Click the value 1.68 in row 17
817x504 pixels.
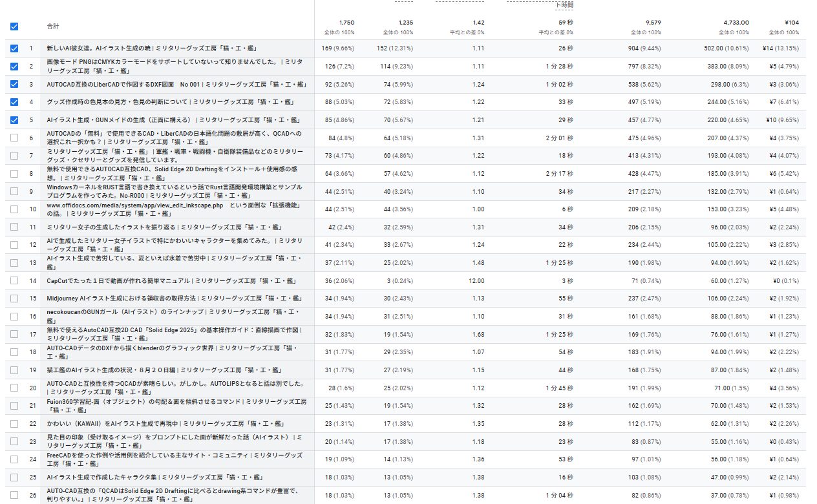[478, 334]
